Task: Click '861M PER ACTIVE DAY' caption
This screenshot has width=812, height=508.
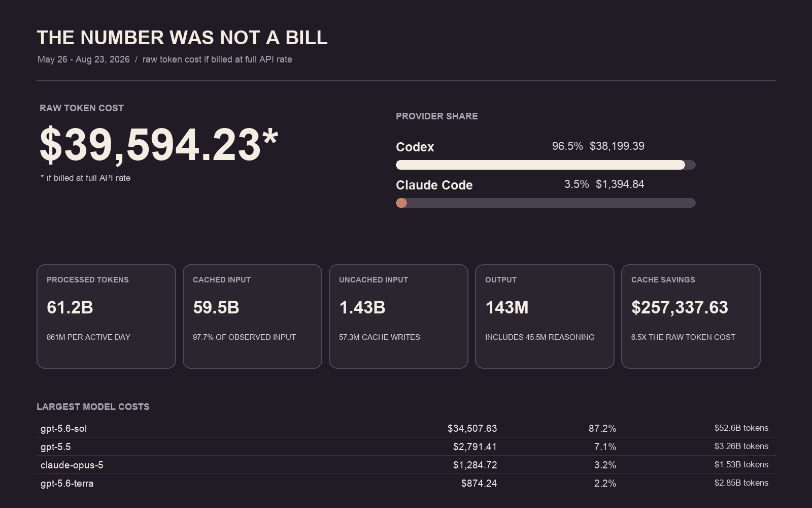Action: [x=88, y=337]
